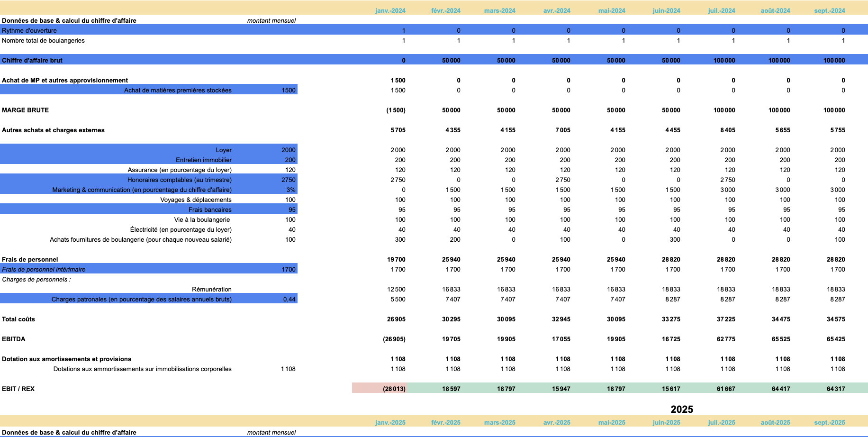Click the Frais bancaires 95 input cell
This screenshot has height=437, width=868.
coord(292,209)
